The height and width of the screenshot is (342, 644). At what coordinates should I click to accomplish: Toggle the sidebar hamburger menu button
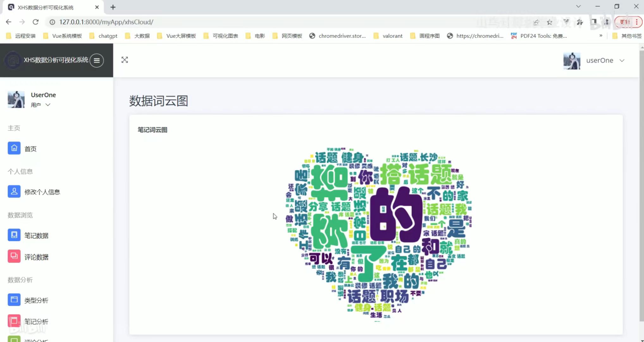(x=96, y=60)
